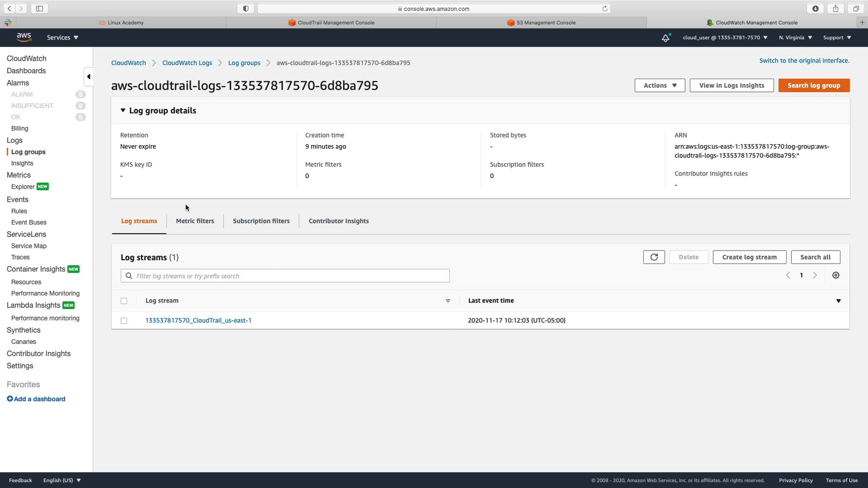Open the notifications bell icon
This screenshot has height=488, width=868.
(x=666, y=38)
